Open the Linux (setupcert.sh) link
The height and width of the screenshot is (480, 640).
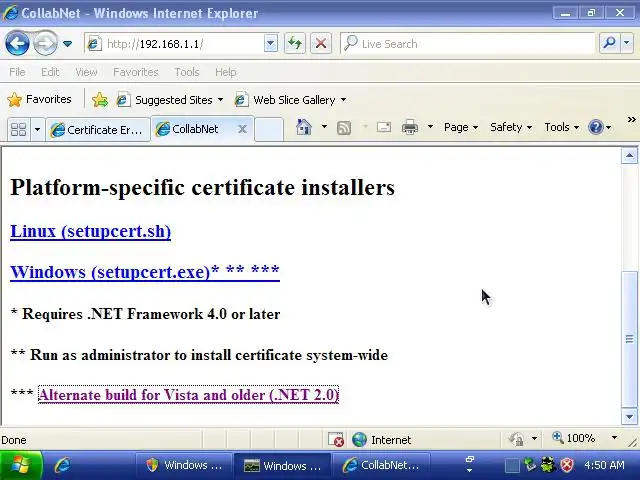click(x=91, y=231)
